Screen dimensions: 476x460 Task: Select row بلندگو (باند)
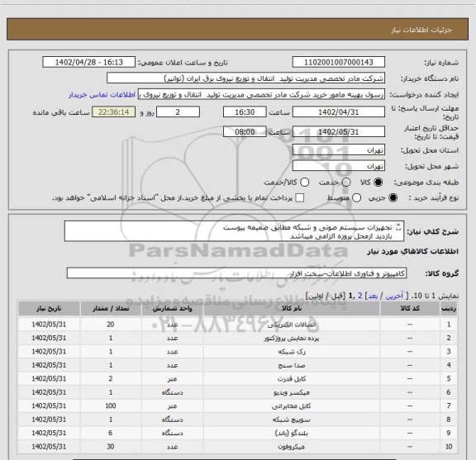pyautogui.click(x=237, y=433)
